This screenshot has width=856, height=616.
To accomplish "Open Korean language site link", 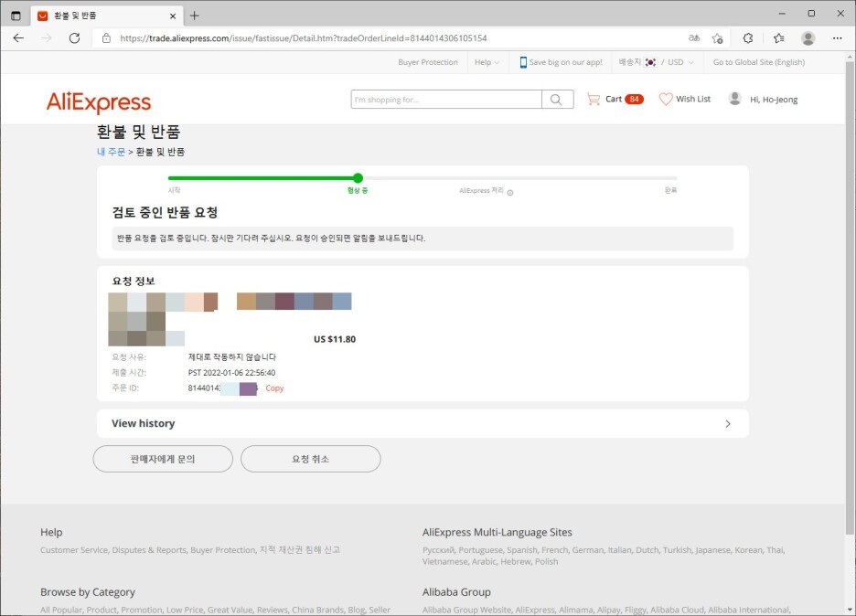I will point(748,550).
